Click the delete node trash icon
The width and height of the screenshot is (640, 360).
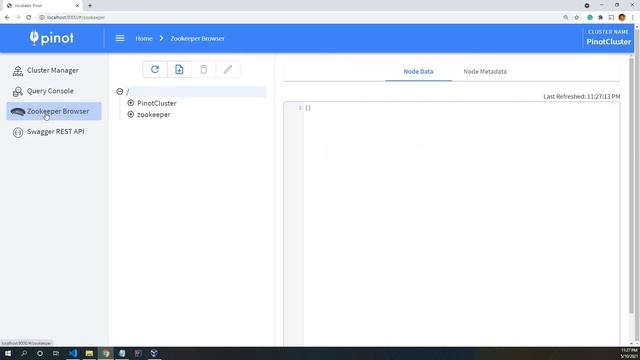[203, 69]
